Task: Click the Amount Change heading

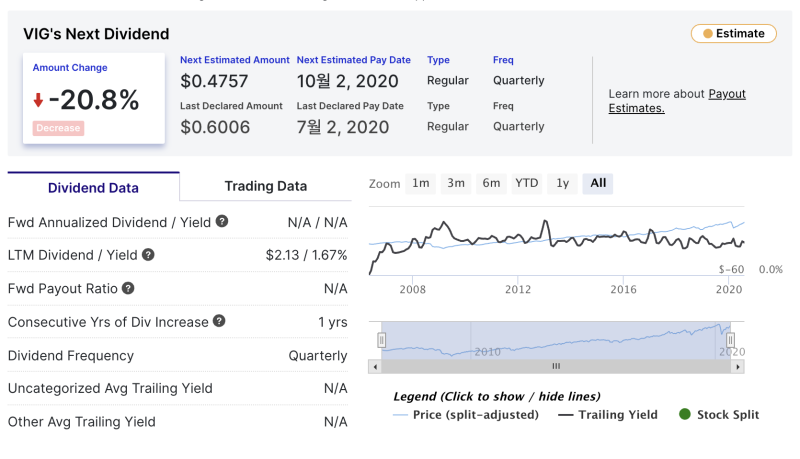Action: coord(70,68)
